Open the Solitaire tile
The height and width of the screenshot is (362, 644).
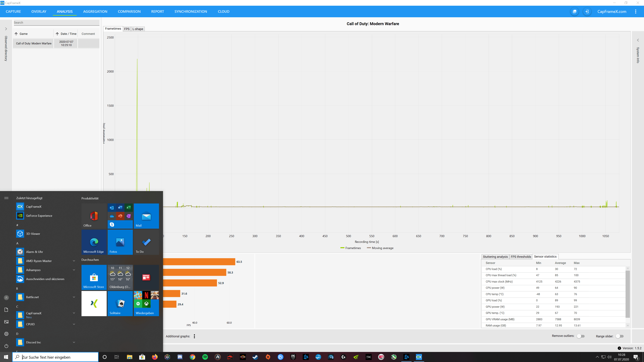coord(120,304)
